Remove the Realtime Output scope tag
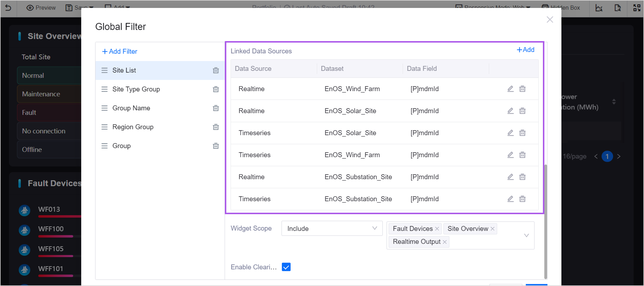 click(444, 242)
